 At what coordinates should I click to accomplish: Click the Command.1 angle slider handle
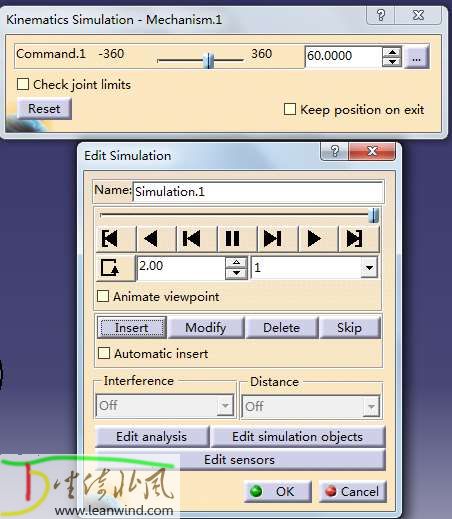[x=209, y=60]
